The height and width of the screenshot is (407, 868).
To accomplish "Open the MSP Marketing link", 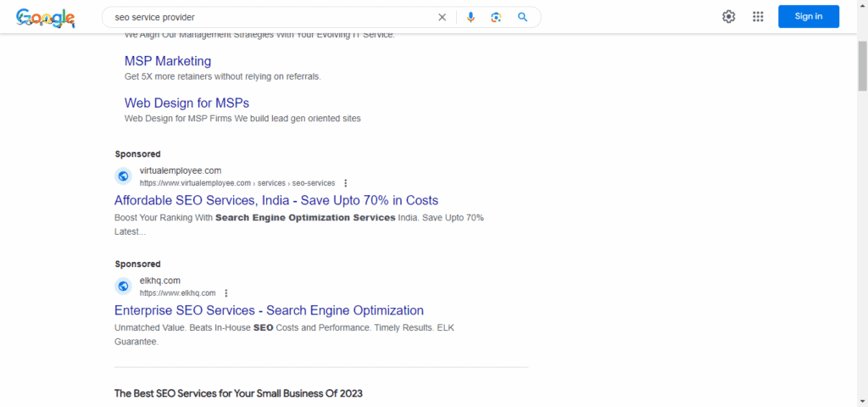I will coord(168,61).
